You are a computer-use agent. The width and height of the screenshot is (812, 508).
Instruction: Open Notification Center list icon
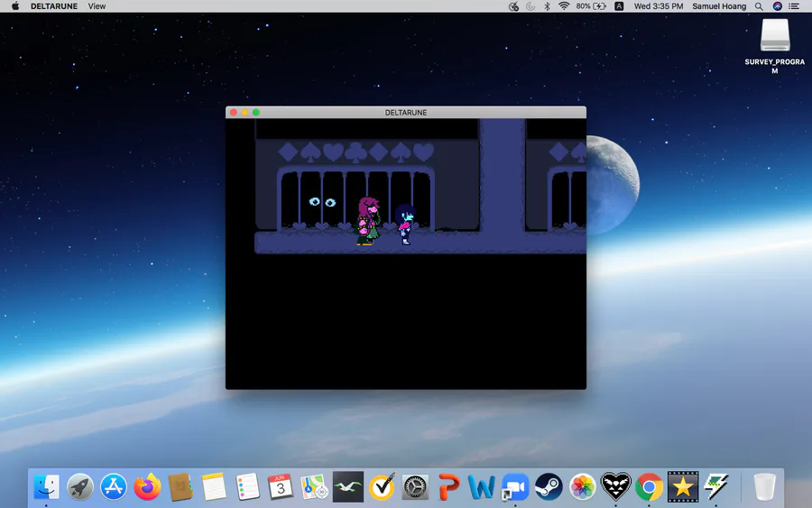(x=794, y=6)
